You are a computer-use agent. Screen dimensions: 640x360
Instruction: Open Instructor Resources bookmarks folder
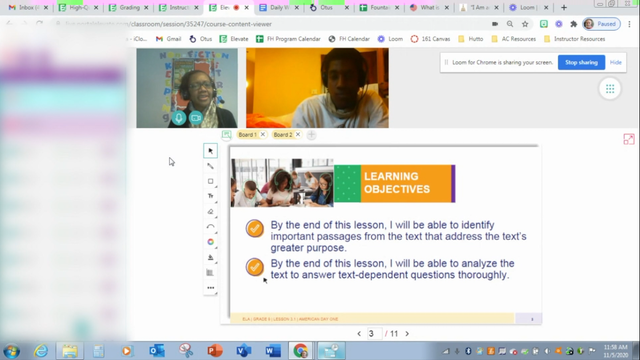[574, 39]
